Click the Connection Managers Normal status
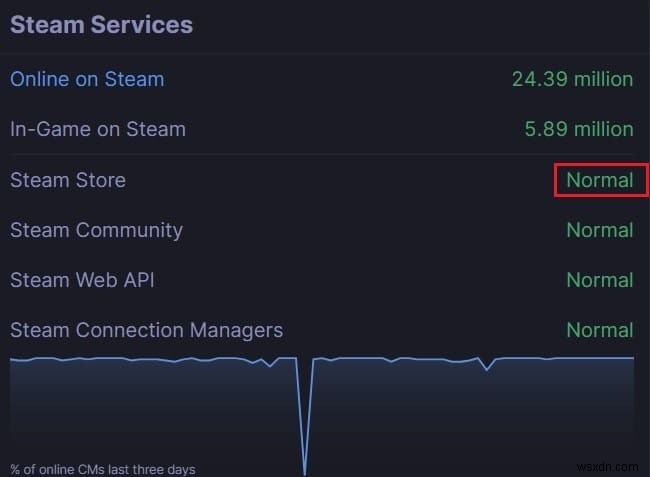The width and height of the screenshot is (650, 477). 600,330
